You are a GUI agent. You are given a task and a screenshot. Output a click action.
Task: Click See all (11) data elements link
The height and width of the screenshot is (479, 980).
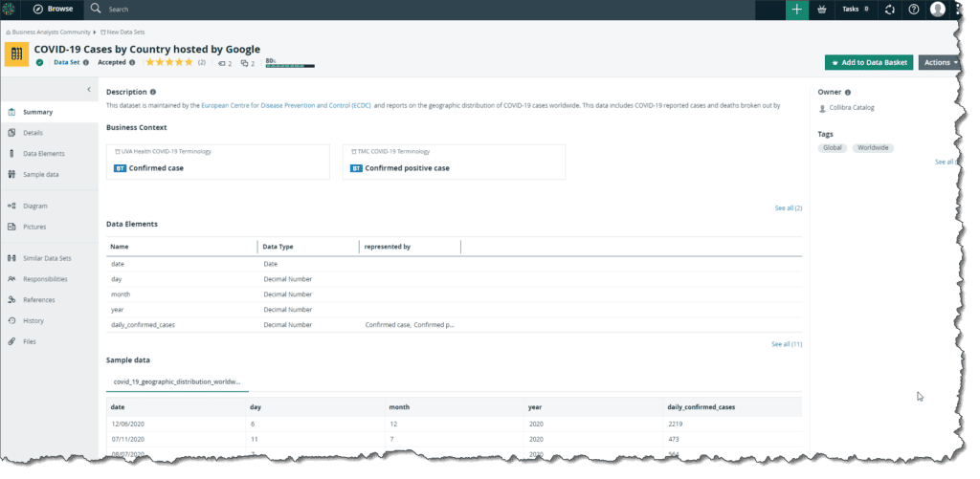pos(787,344)
